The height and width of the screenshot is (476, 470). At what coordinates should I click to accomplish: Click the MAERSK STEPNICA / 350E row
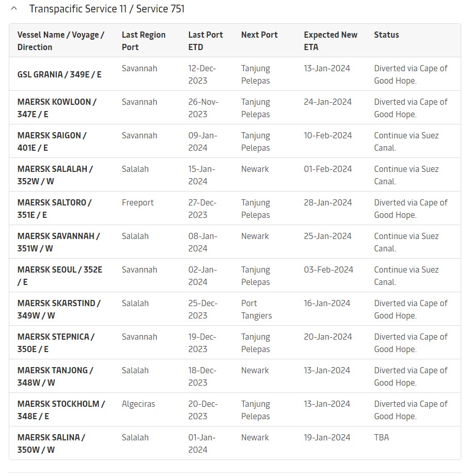click(x=57, y=343)
